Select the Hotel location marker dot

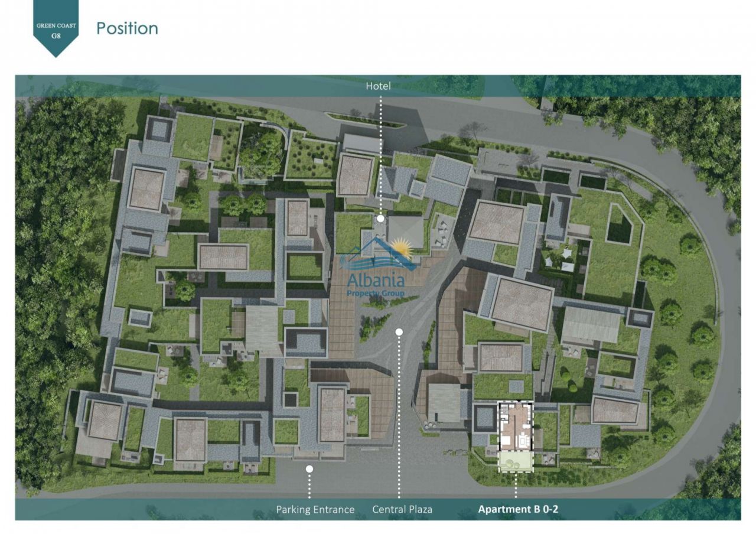381,219
